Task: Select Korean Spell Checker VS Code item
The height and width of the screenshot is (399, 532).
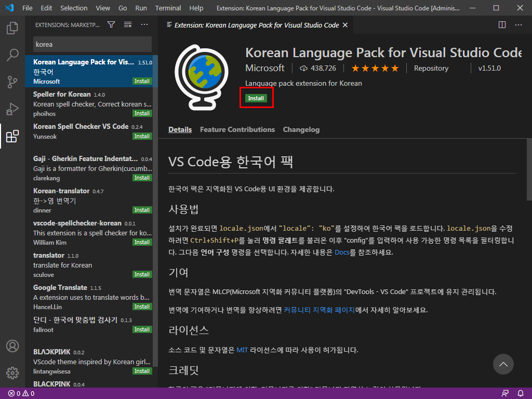Action: [x=89, y=136]
